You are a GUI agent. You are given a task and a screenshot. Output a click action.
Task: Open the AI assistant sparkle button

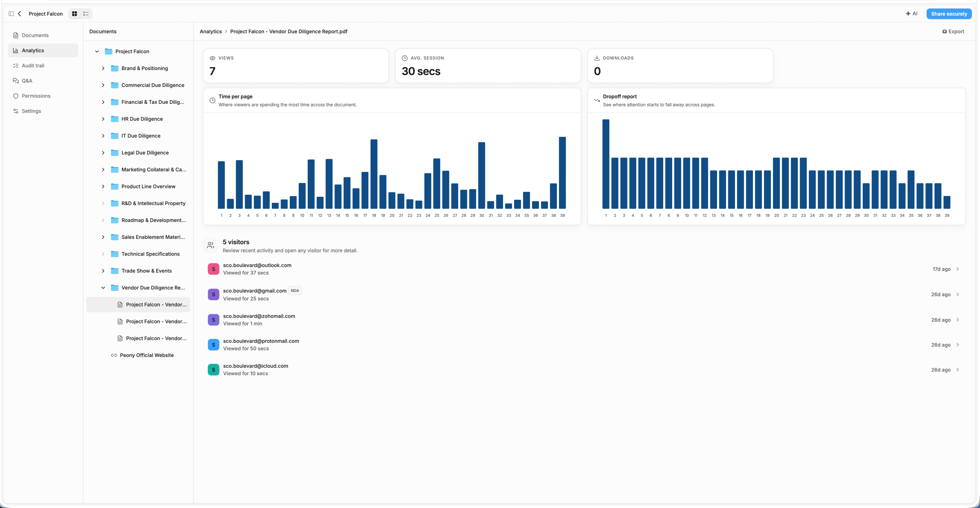[911, 14]
